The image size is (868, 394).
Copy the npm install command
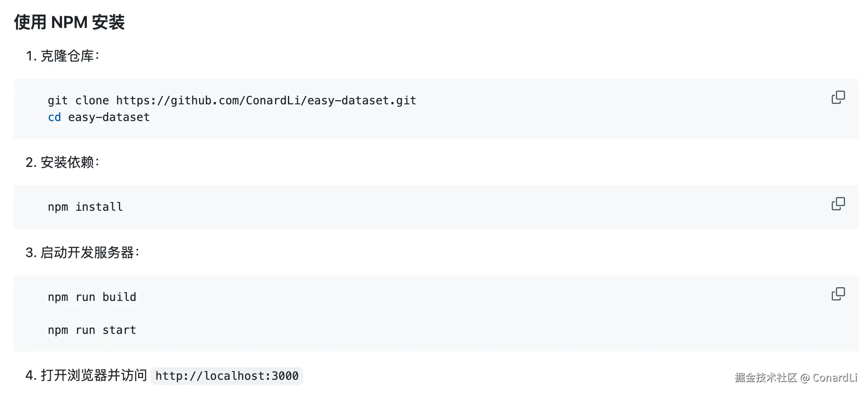[838, 204]
